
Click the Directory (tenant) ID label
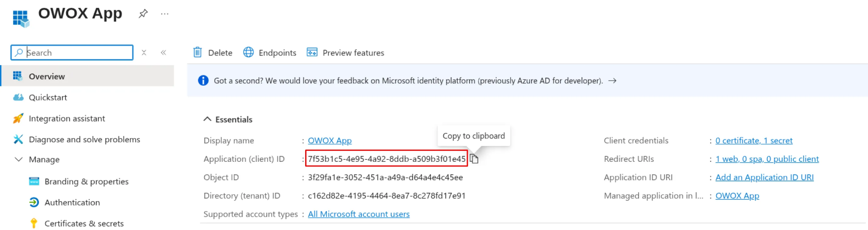pos(242,196)
